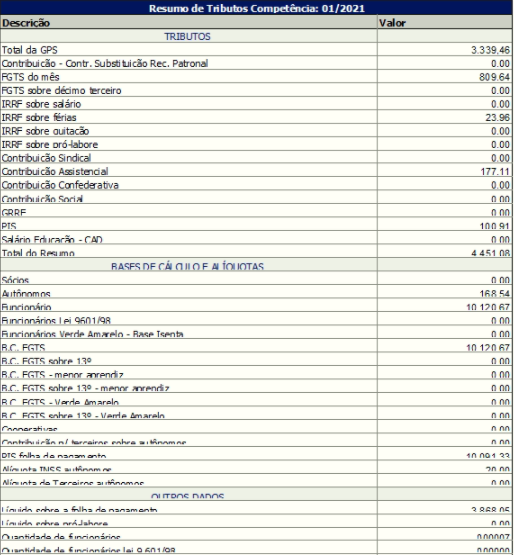Click the 'OUTROS DADOS' section heading
This screenshot has height=555, width=514.
coord(187,496)
